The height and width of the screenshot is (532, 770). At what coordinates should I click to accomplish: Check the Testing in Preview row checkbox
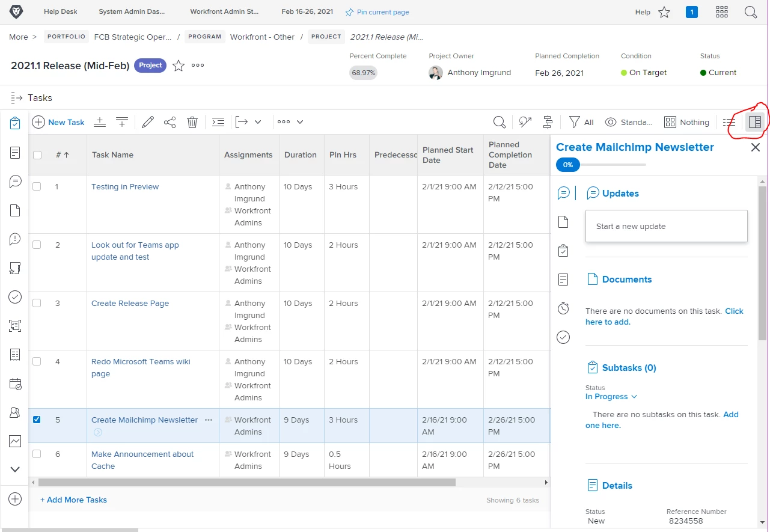tap(37, 186)
